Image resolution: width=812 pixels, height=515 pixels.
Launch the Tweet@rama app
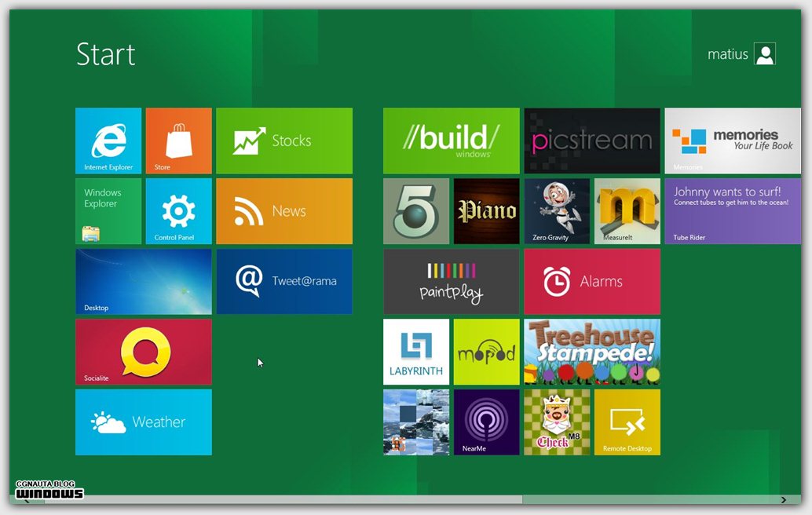[x=284, y=281]
